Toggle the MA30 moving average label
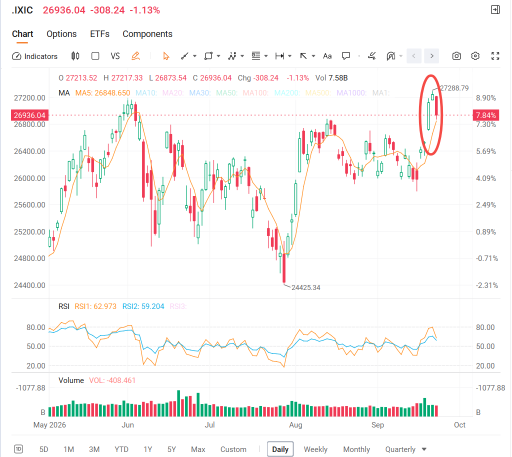 coord(199,93)
